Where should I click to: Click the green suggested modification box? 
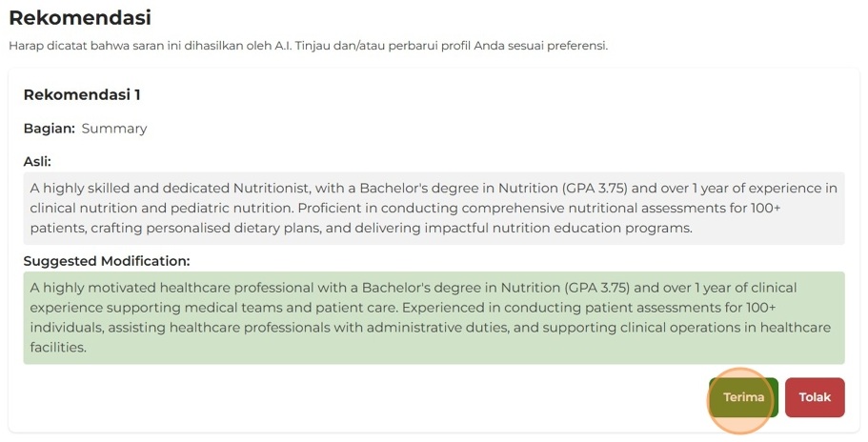[434, 317]
